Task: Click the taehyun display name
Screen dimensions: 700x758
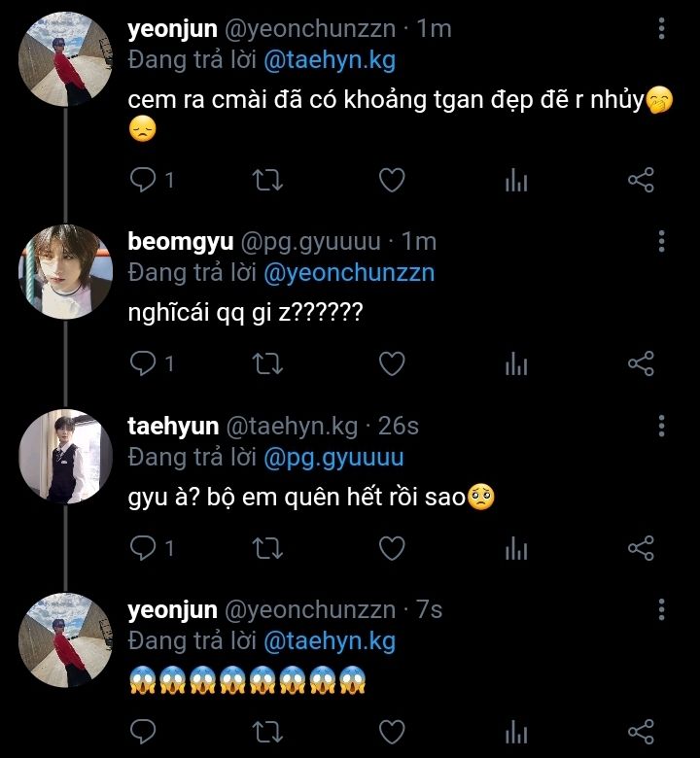Action: point(173,426)
